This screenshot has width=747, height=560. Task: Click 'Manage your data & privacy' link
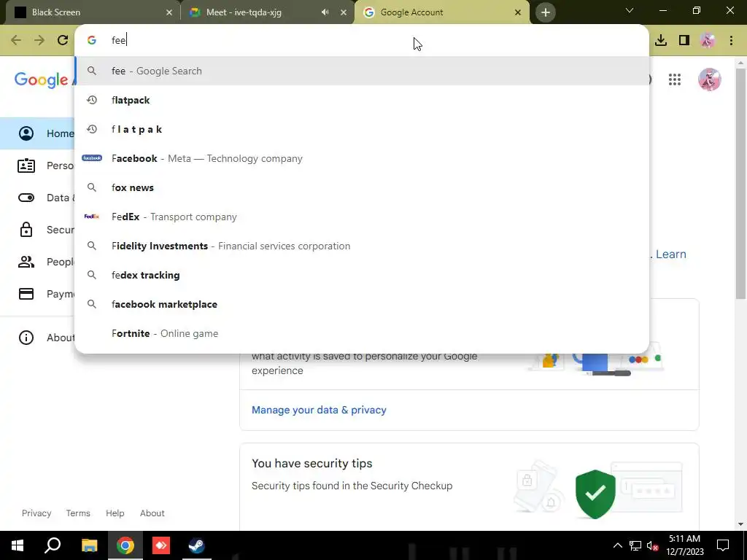pyautogui.click(x=319, y=410)
